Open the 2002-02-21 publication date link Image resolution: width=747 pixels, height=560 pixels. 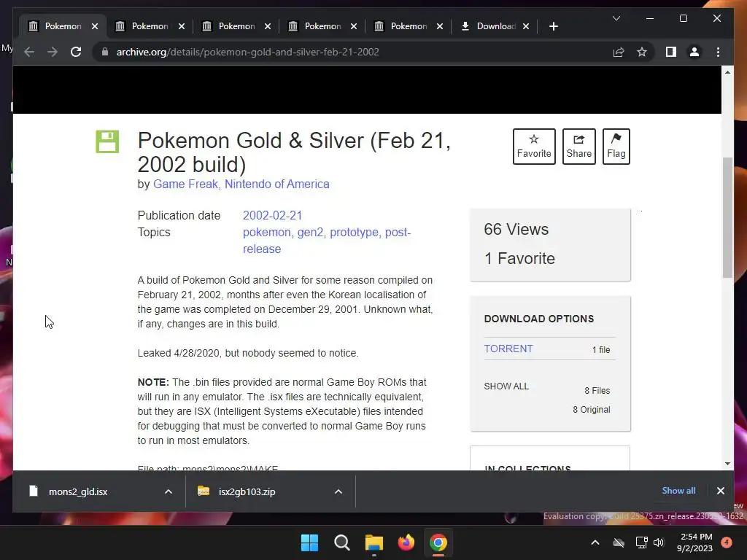pos(273,215)
